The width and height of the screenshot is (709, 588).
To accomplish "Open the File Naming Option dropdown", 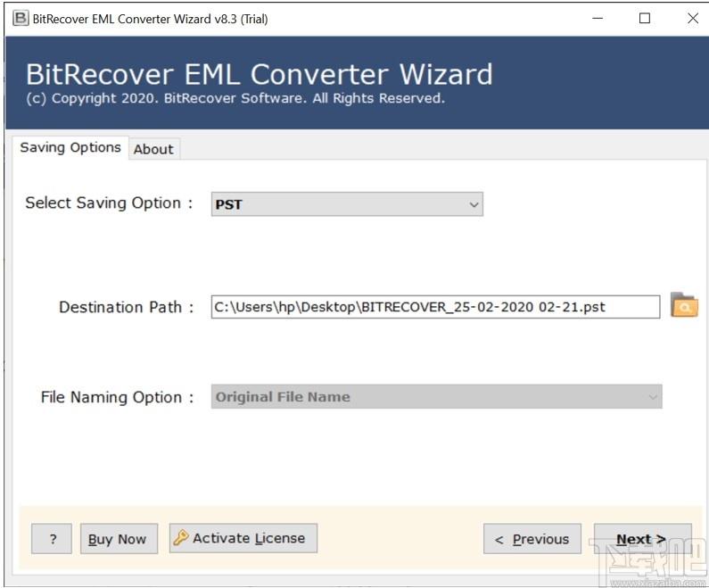I will (x=436, y=397).
